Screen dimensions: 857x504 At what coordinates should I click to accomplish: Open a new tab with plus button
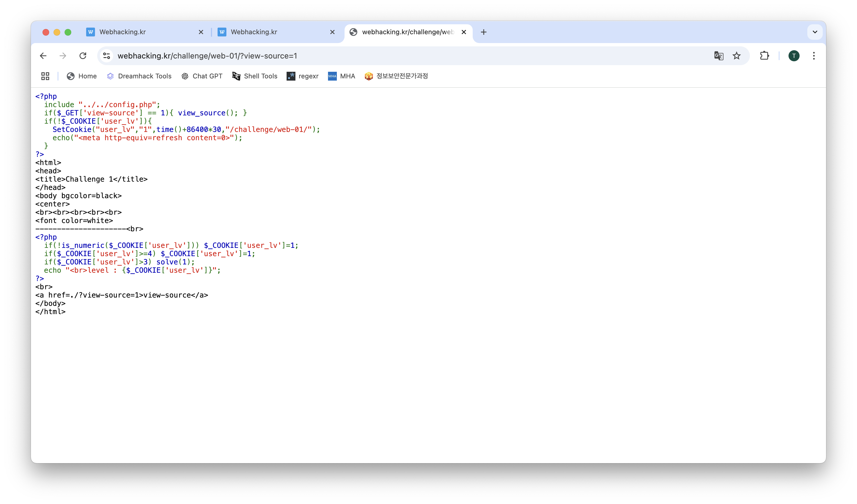pyautogui.click(x=484, y=32)
